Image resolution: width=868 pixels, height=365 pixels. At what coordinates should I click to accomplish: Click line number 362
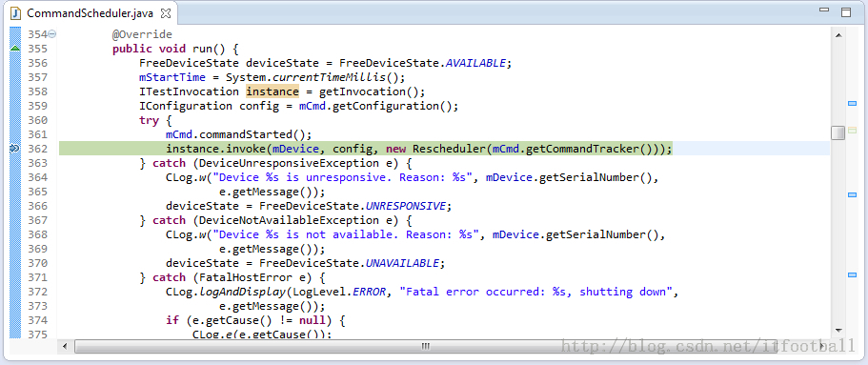(37, 149)
